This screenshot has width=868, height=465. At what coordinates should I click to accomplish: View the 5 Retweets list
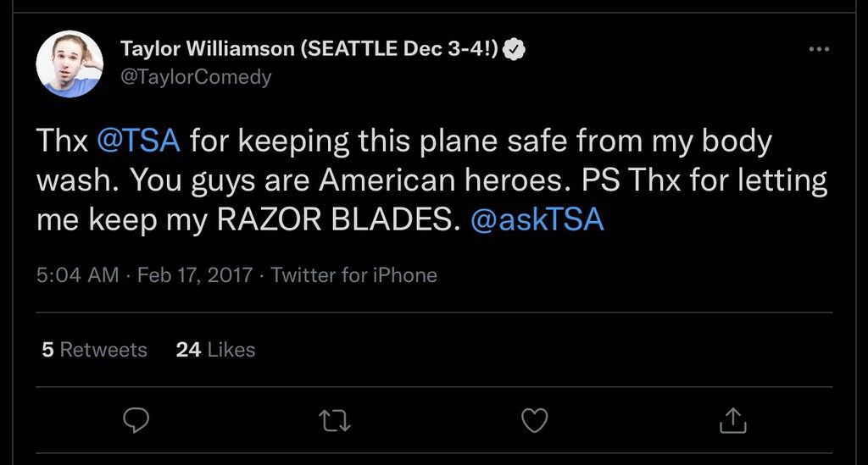[94, 350]
